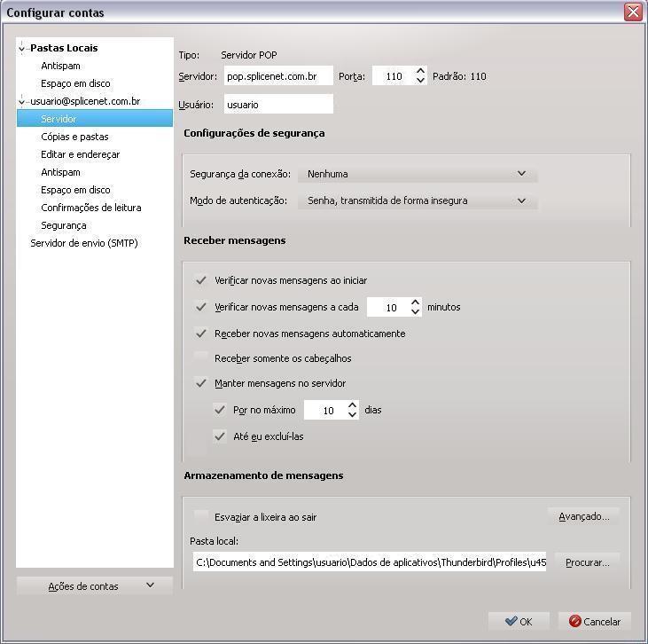Toggle Manter mensagens no servidor
The width and height of the screenshot is (648, 644).
pos(201,383)
